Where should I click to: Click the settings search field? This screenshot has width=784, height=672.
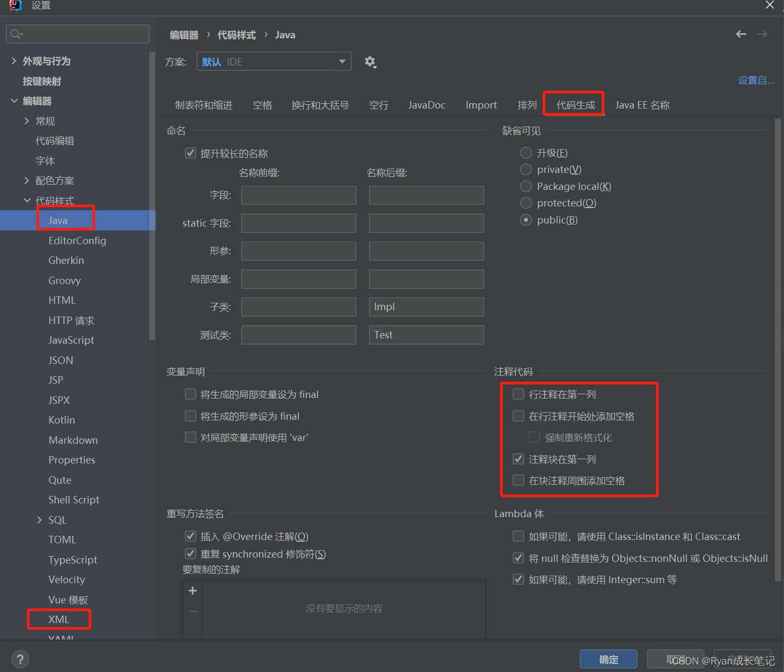pyautogui.click(x=78, y=34)
